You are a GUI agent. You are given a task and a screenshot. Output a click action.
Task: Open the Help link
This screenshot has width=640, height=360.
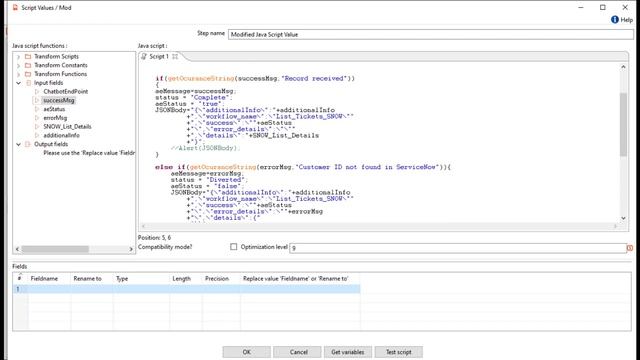[x=626, y=20]
